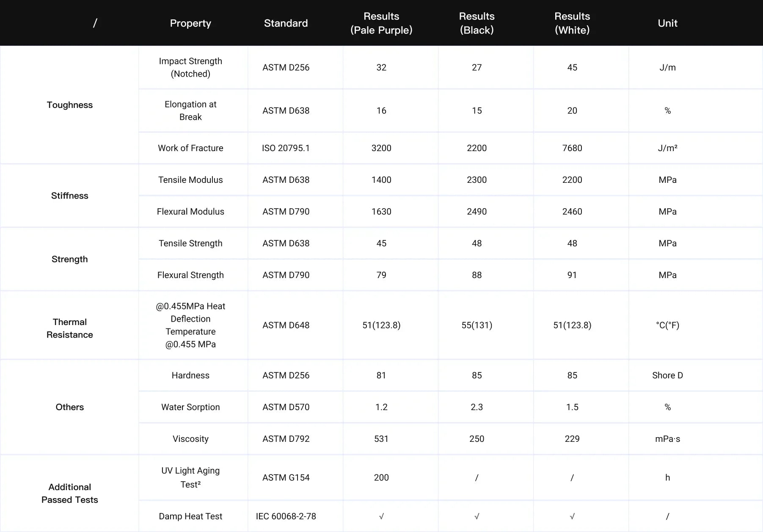The image size is (763, 532).
Task: Select the Work of Fracture property
Action: pos(190,148)
